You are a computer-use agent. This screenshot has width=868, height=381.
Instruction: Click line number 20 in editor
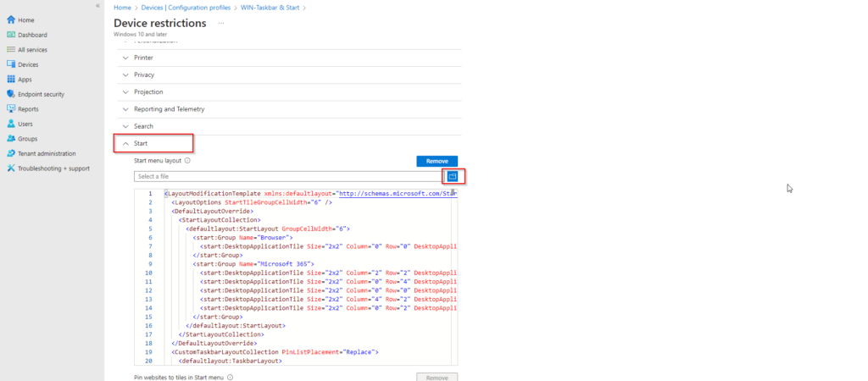(148, 361)
